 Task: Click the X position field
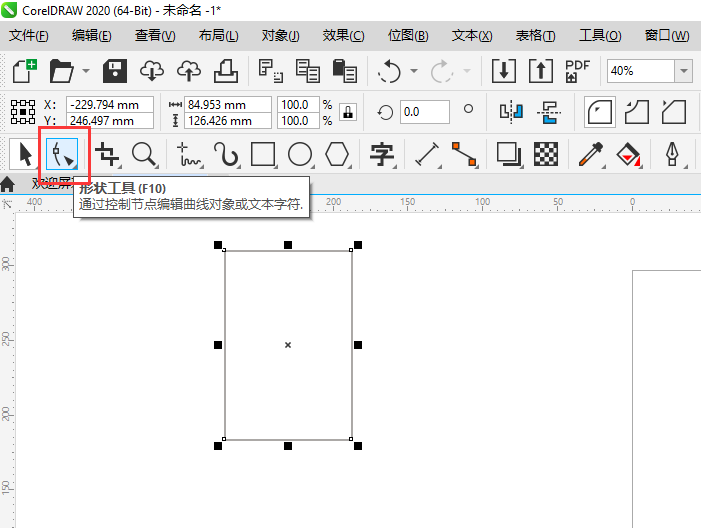(x=110, y=105)
